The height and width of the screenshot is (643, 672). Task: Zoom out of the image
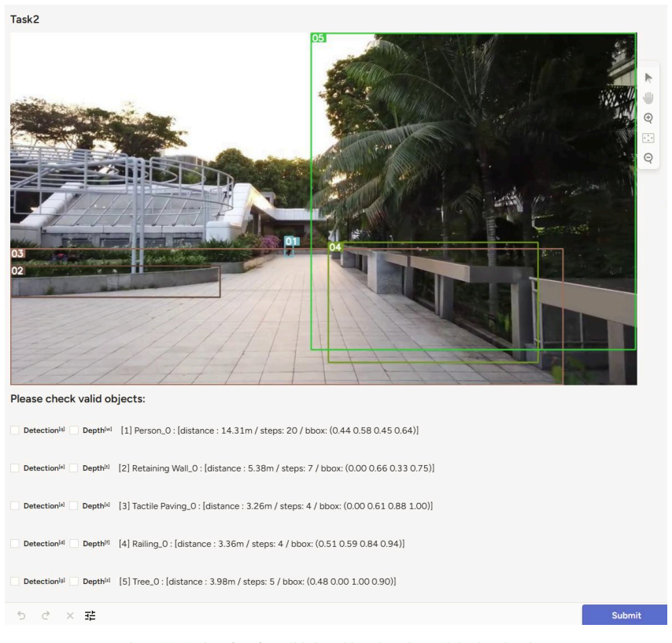coord(648,158)
